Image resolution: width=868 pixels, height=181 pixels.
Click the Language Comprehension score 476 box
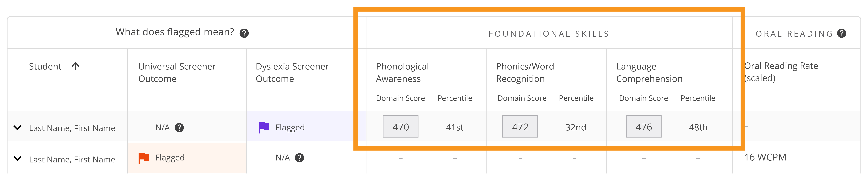coord(643,126)
